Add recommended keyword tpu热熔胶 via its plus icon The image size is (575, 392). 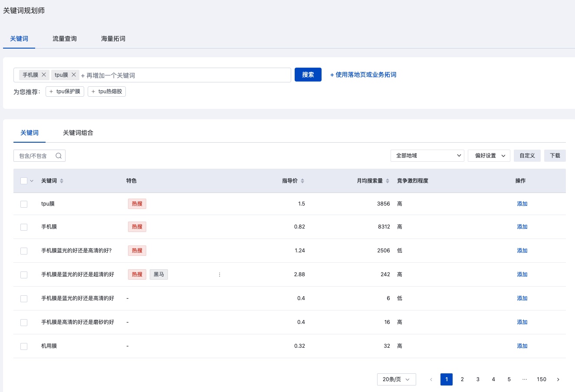coord(93,91)
